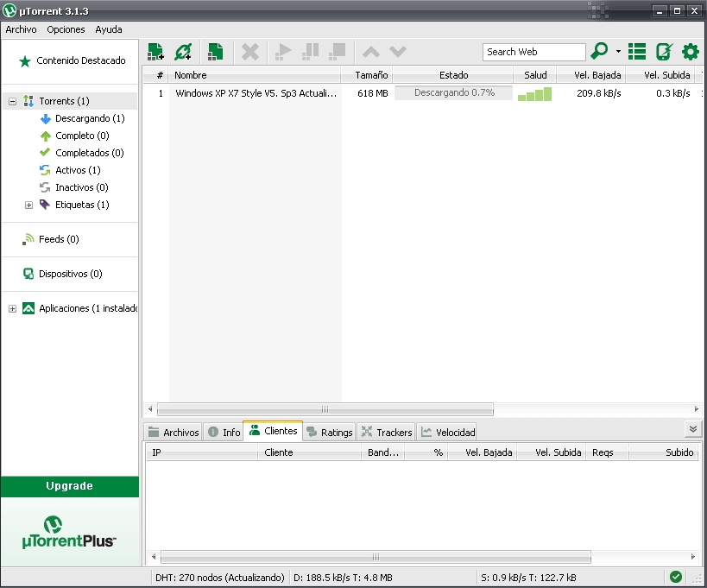This screenshot has height=588, width=707.
Task: Click the DHT nodes status bar entry
Action: click(x=219, y=578)
